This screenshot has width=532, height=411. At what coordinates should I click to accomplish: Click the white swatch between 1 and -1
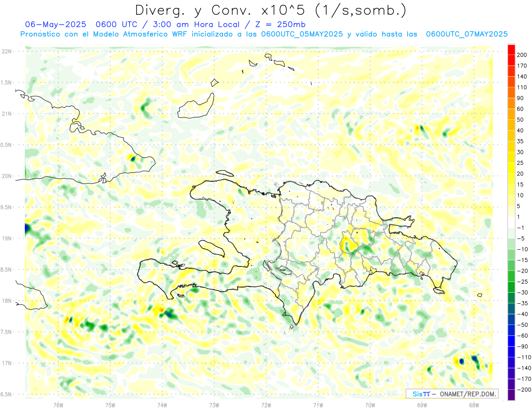[x=511, y=223]
